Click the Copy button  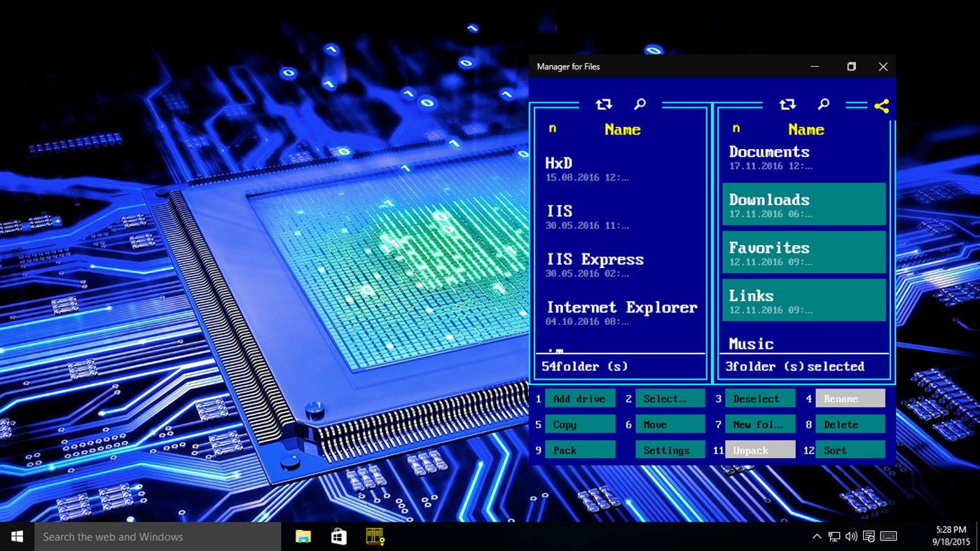(x=580, y=424)
